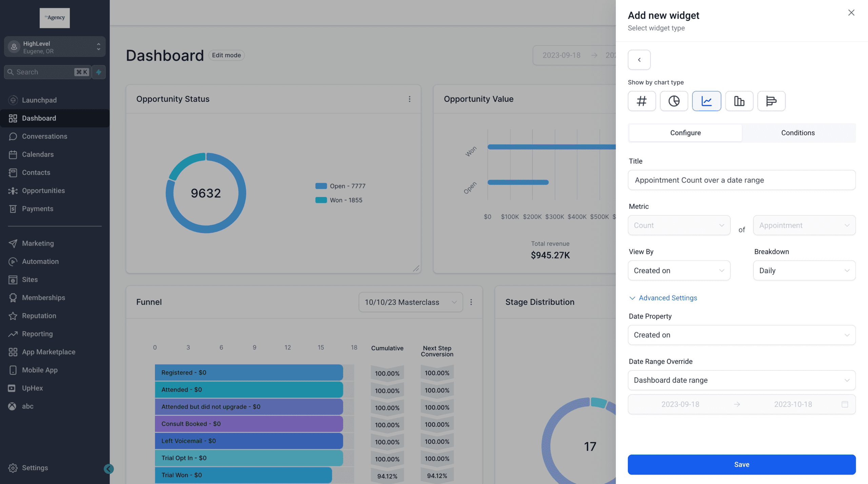Click the App Marketplace grid icon
This screenshot has width=868, height=484.
(13, 352)
